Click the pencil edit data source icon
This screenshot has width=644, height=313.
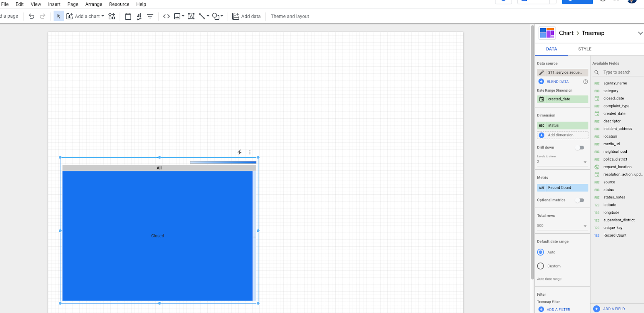[x=542, y=73]
